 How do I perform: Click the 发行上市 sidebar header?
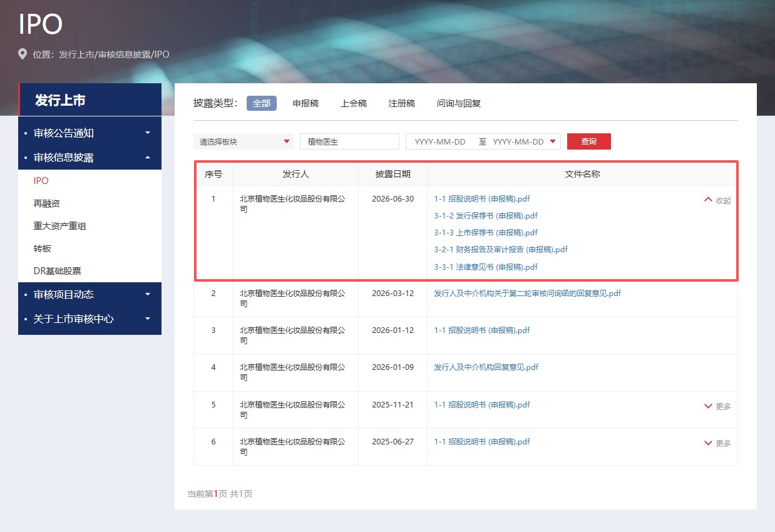[x=90, y=100]
